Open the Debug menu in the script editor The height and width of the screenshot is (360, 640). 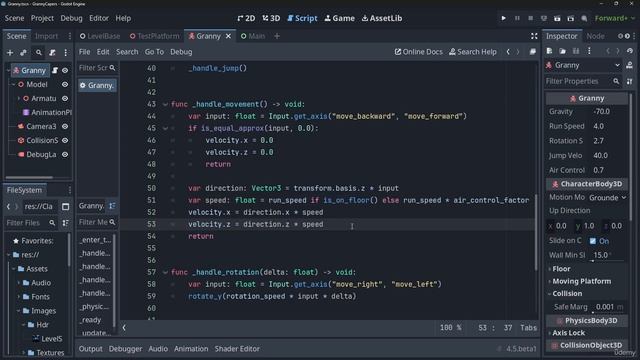(181, 52)
